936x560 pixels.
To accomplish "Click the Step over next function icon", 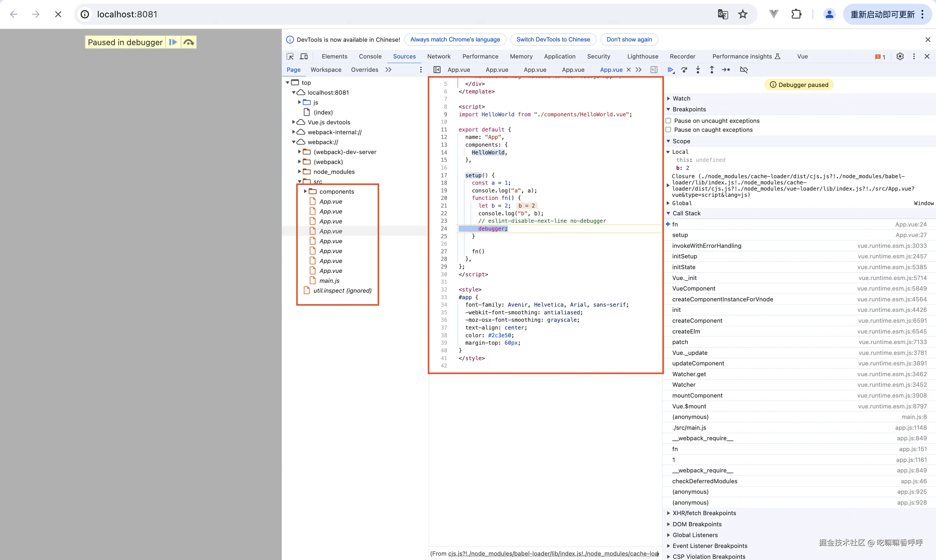I will [684, 70].
